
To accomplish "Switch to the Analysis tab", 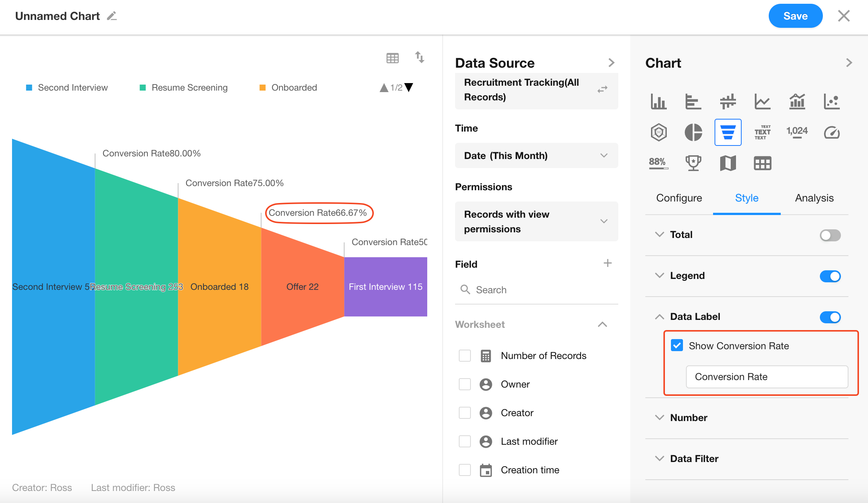I will point(814,198).
